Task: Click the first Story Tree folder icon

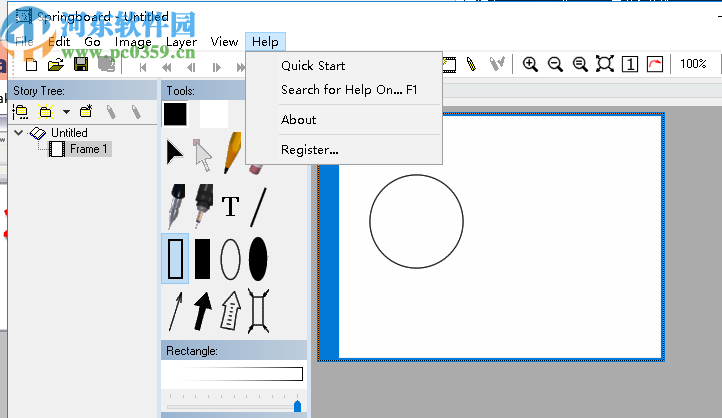Action: click(20, 112)
